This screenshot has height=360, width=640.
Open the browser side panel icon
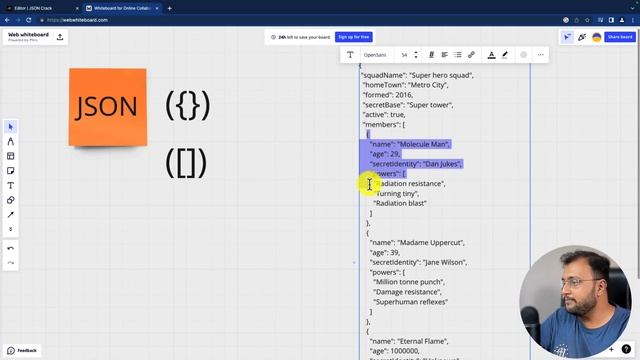pos(611,20)
